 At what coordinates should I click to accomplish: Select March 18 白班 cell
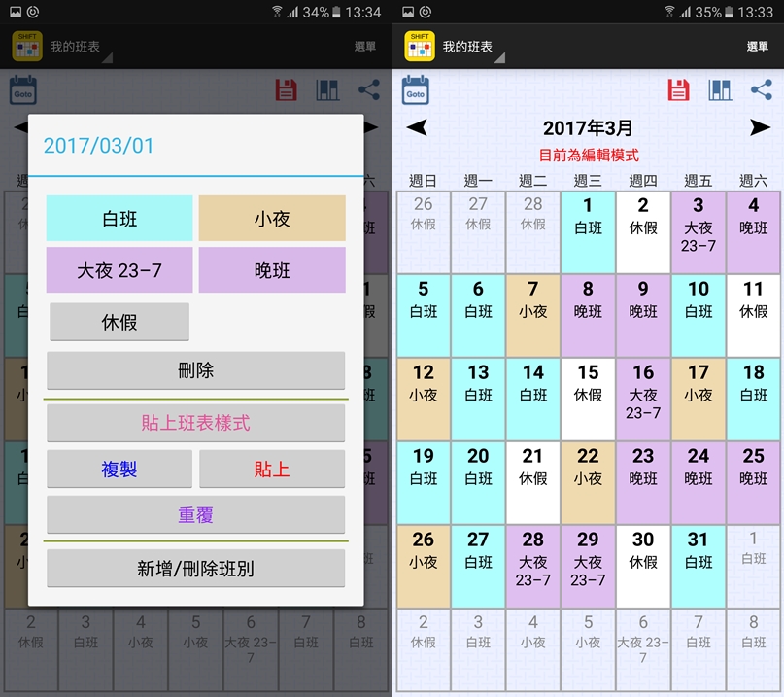pos(753,400)
